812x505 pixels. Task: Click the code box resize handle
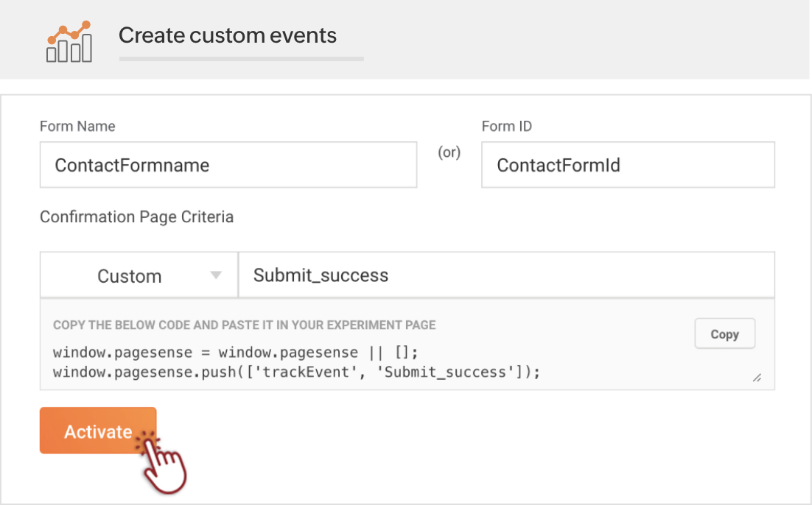(757, 378)
